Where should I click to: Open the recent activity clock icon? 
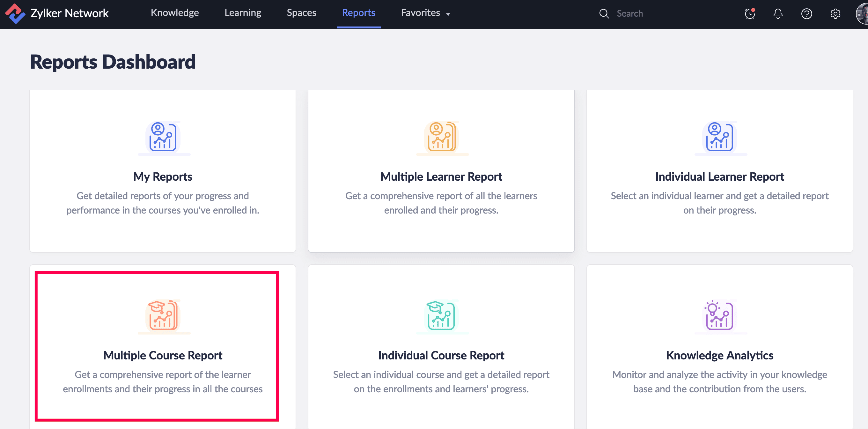click(750, 13)
